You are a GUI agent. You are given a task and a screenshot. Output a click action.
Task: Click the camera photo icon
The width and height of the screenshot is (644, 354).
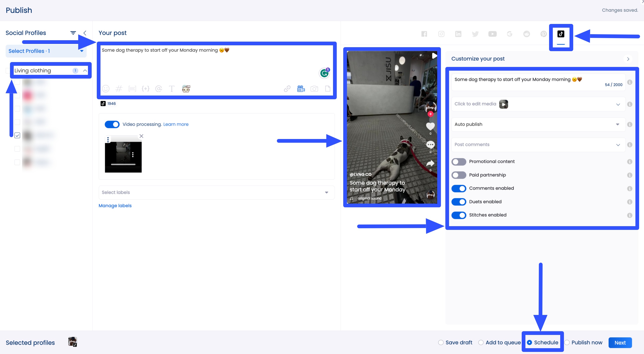click(314, 89)
